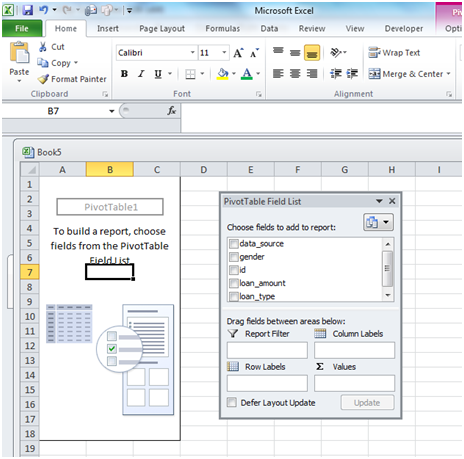Click the Save icon in quick access toolbar
This screenshot has width=464, height=459.
[x=27, y=11]
